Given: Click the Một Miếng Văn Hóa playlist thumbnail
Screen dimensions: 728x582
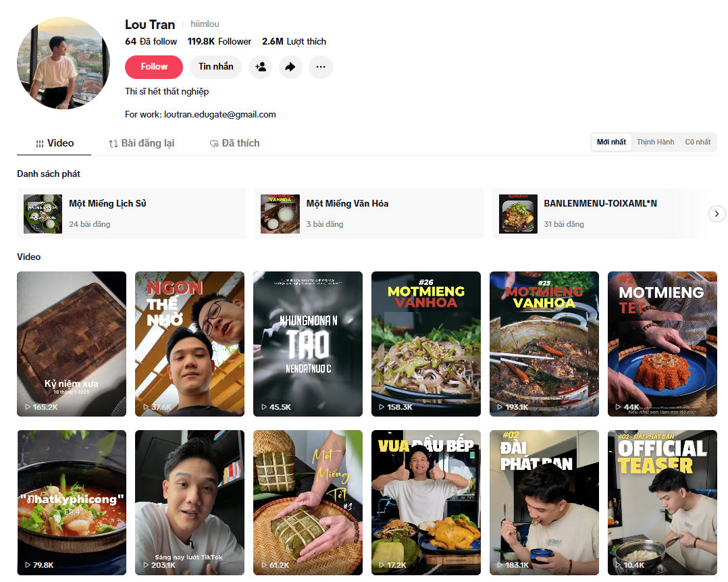Looking at the screenshot, I should (280, 214).
